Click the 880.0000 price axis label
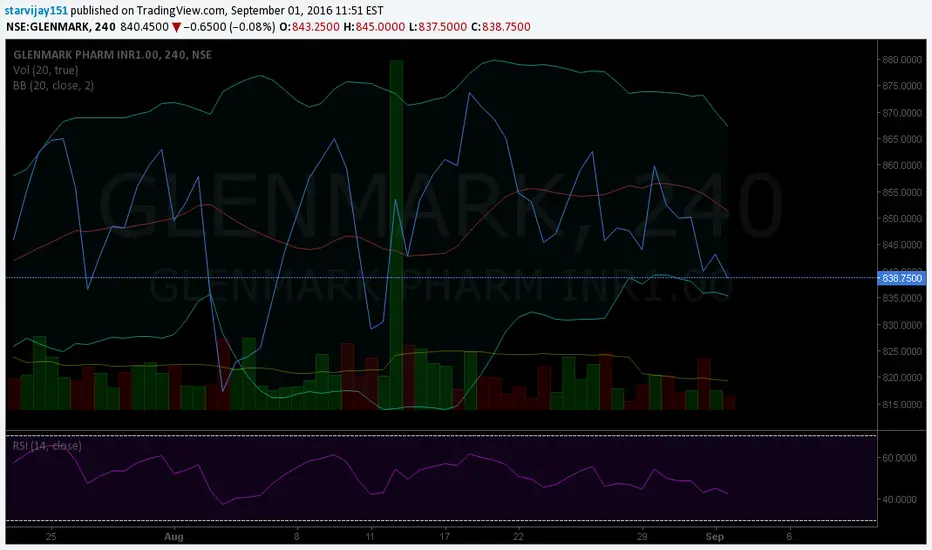Image resolution: width=932 pixels, height=550 pixels. [902, 59]
